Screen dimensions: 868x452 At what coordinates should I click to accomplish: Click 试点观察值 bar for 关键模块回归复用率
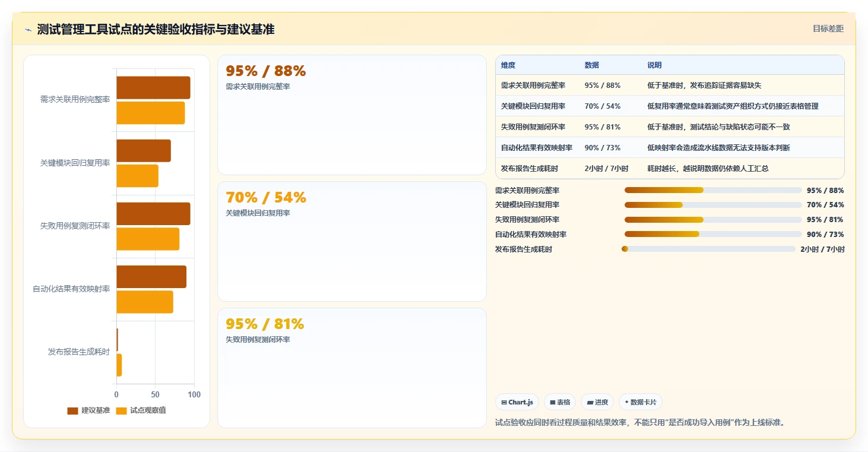tap(137, 176)
